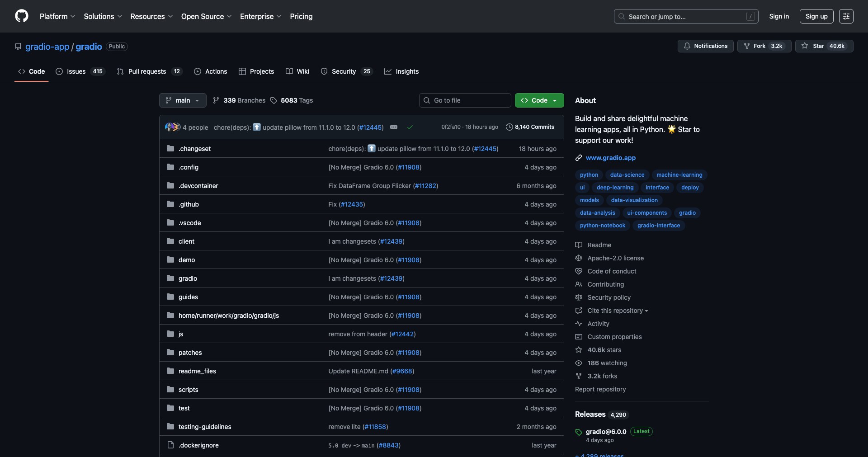868x457 pixels.
Task: Open pull request #12445 in latest commit
Action: (370, 127)
